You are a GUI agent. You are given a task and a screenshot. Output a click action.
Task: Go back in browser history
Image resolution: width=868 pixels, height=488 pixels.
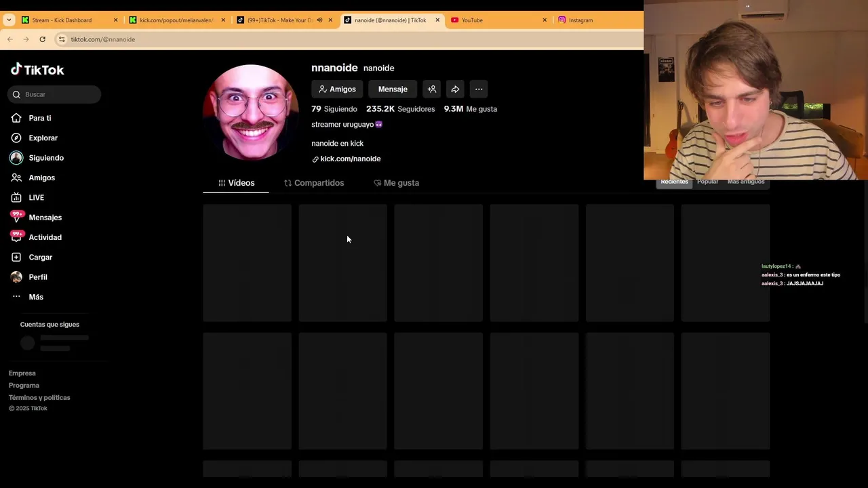pyautogui.click(x=10, y=39)
